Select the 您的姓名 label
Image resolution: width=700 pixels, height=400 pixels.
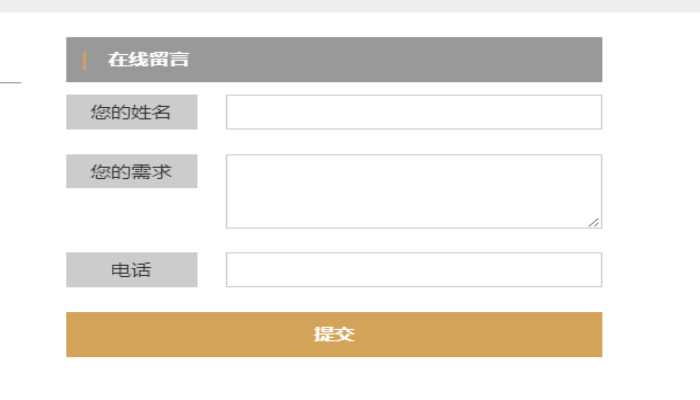(x=131, y=112)
